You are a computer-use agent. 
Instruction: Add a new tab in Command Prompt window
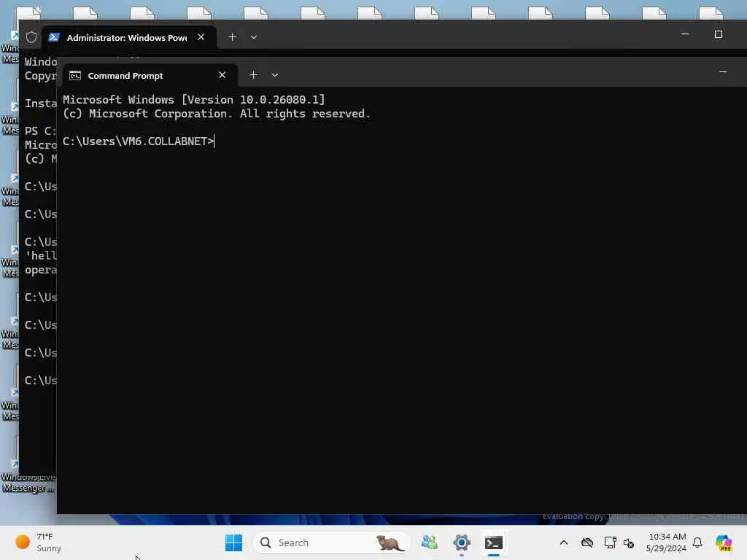253,75
